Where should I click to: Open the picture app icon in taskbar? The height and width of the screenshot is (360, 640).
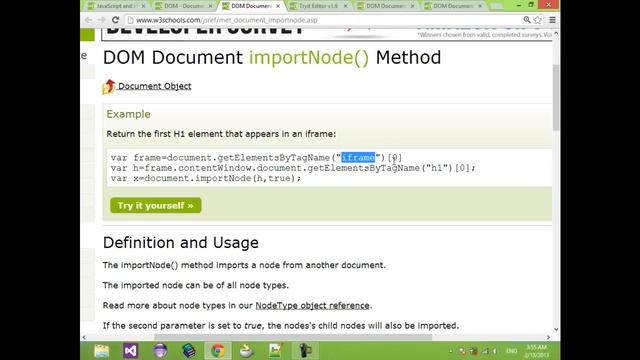pos(275,351)
